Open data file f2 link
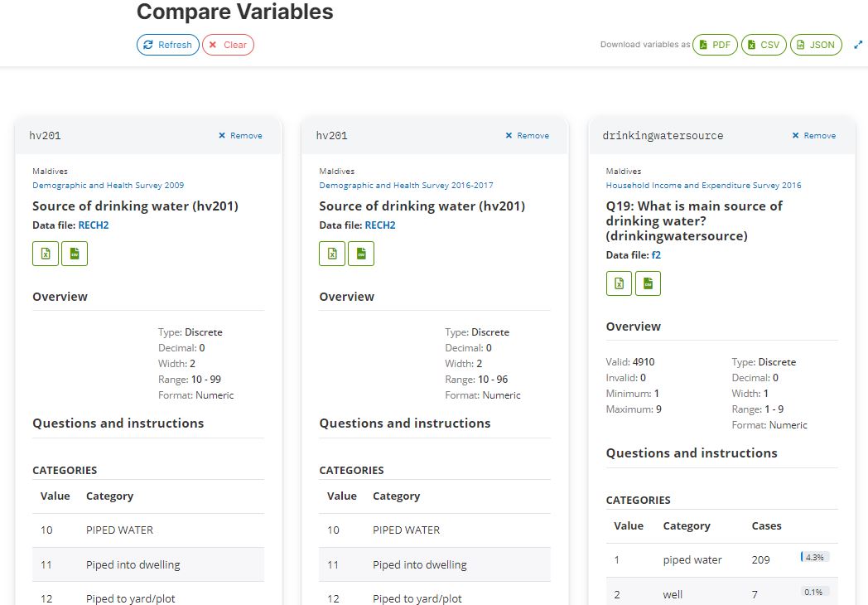Viewport: 868px width, 605px height. [656, 255]
